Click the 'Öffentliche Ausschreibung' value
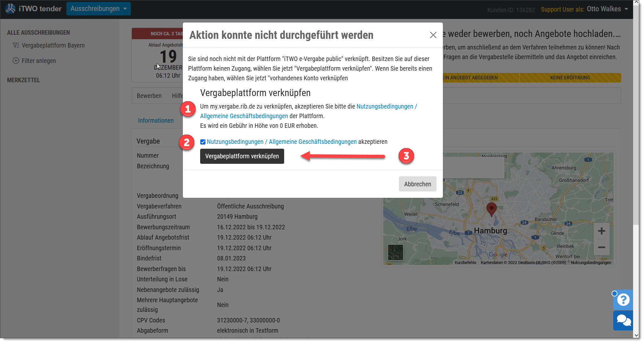 (x=250, y=206)
